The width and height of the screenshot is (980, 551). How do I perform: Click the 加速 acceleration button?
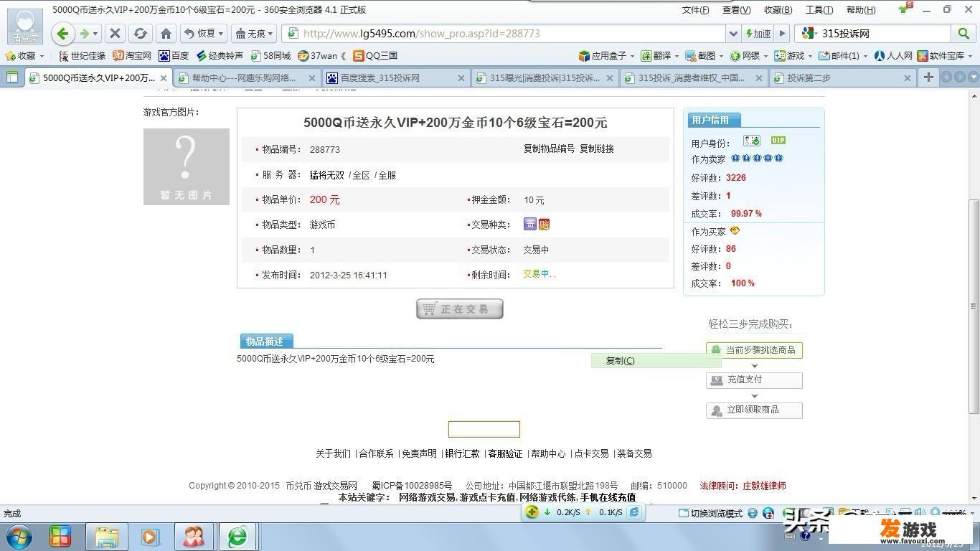(758, 34)
